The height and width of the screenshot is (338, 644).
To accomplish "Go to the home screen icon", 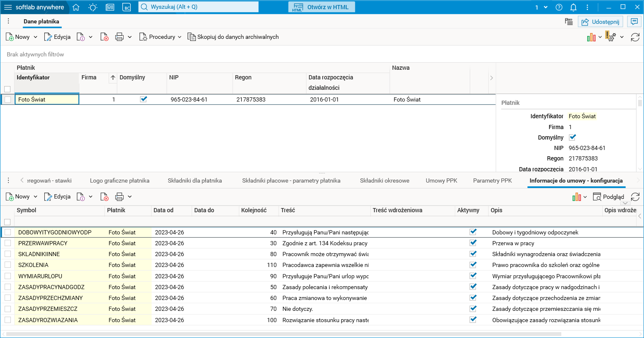I will [x=76, y=7].
